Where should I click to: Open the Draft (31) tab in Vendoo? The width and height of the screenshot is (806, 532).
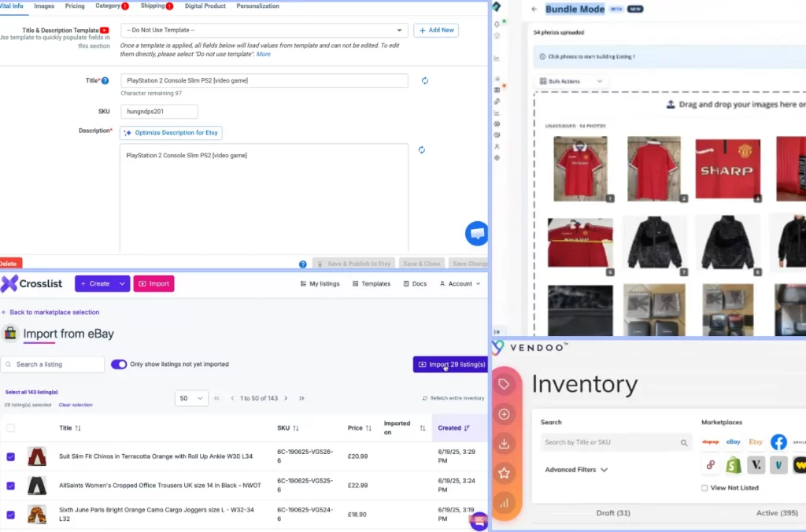pyautogui.click(x=613, y=513)
